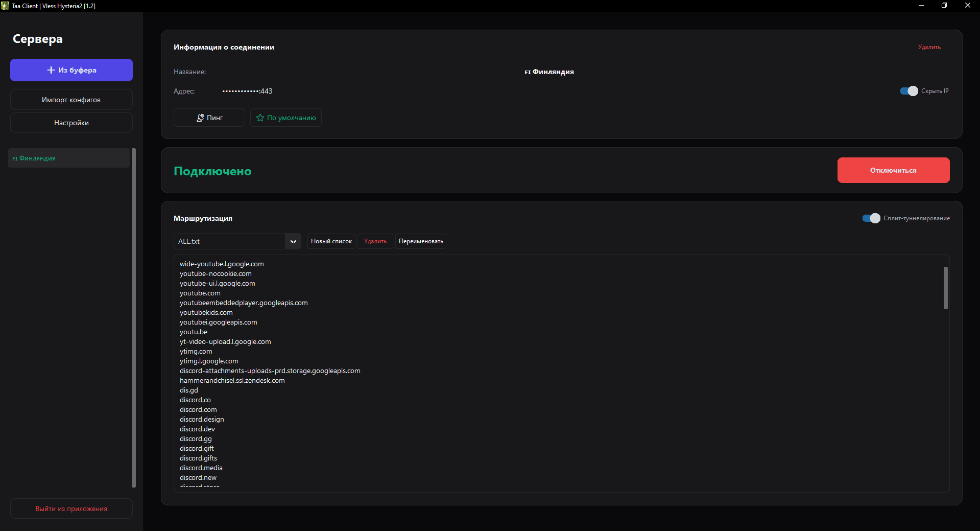Run a ping with Пинг button
980x531 pixels.
tap(209, 118)
